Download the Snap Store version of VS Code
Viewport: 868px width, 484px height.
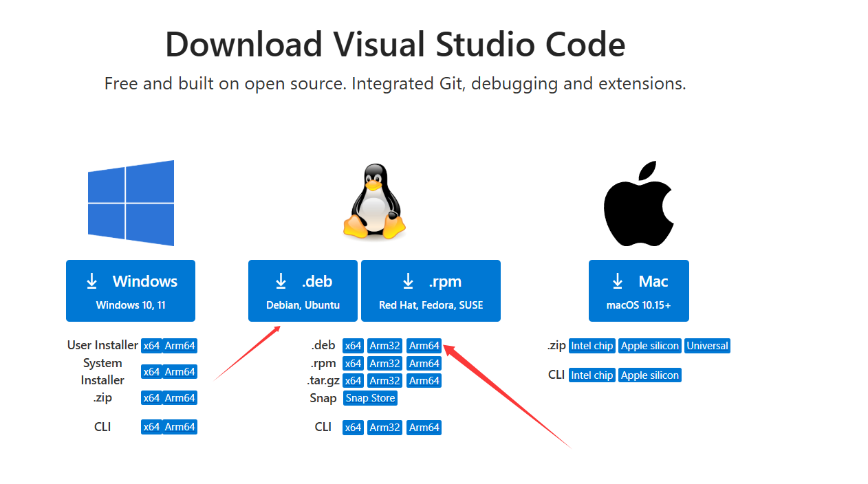370,397
